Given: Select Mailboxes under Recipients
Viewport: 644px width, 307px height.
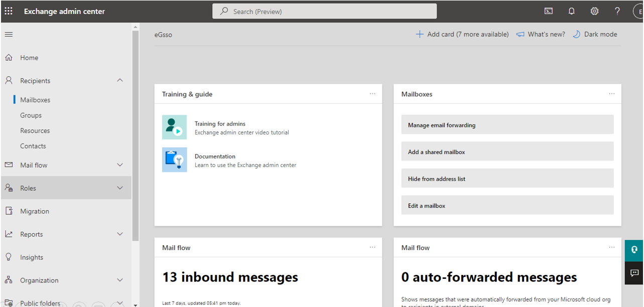Looking at the screenshot, I should [x=35, y=100].
